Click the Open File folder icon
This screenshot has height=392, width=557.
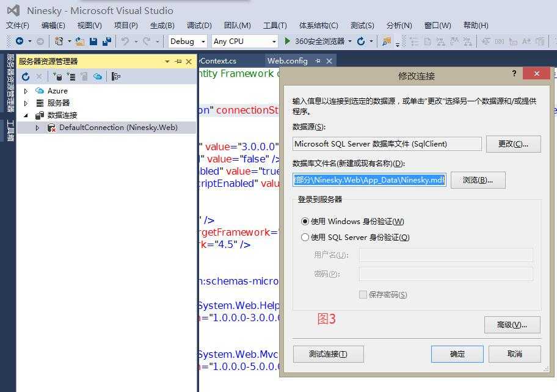click(80, 42)
